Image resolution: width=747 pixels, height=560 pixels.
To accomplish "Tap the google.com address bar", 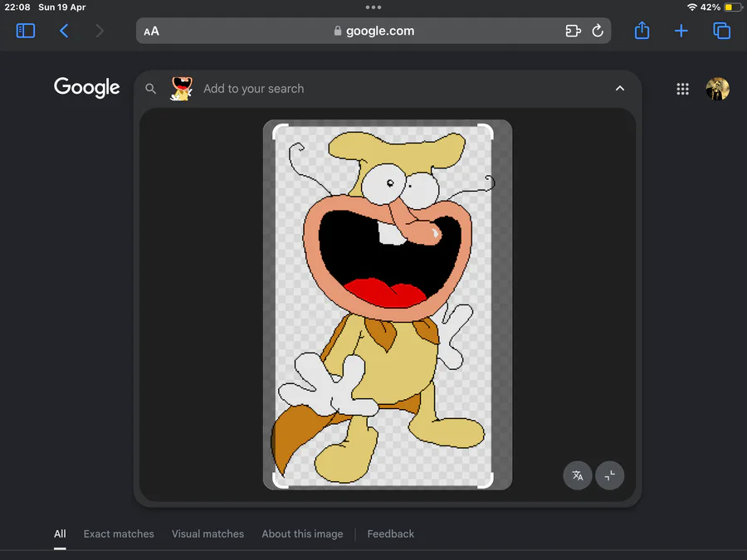I will click(373, 31).
